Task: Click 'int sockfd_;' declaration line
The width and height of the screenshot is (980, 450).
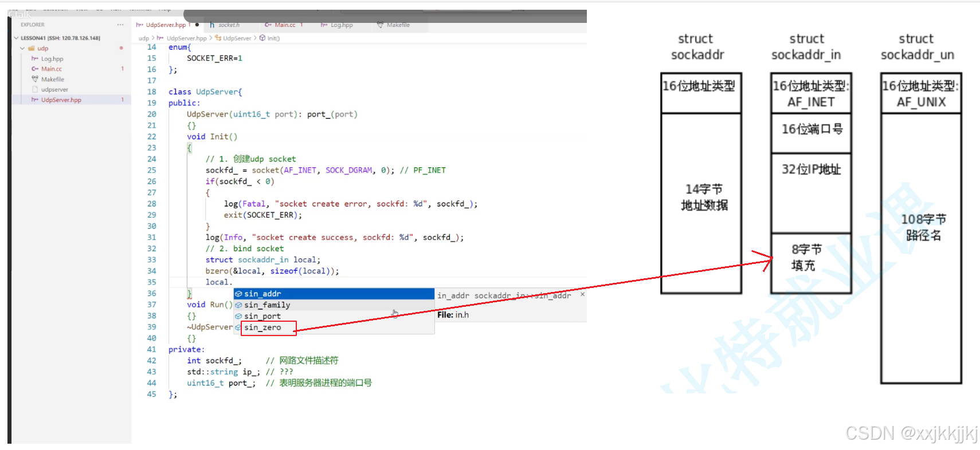Action: tap(214, 360)
